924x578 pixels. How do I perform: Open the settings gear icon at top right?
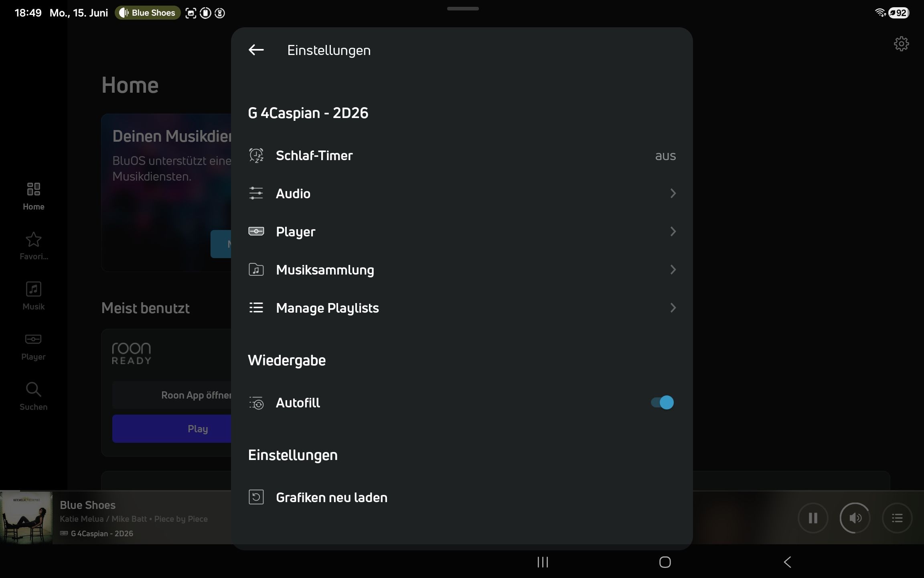(x=901, y=43)
